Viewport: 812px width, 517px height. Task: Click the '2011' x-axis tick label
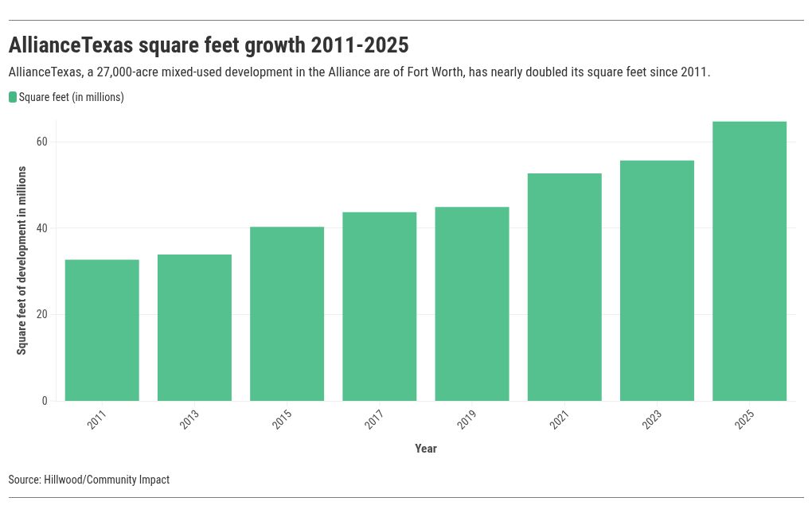[x=97, y=420]
